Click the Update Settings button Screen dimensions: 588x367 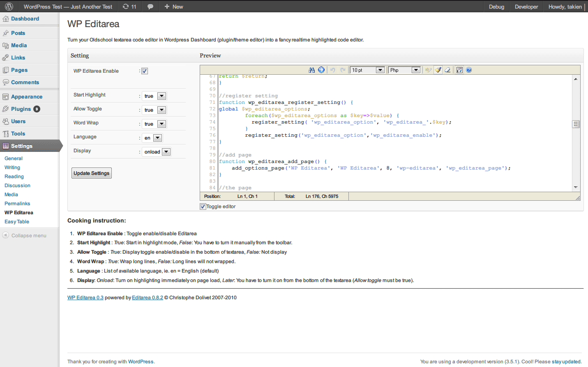tap(92, 173)
